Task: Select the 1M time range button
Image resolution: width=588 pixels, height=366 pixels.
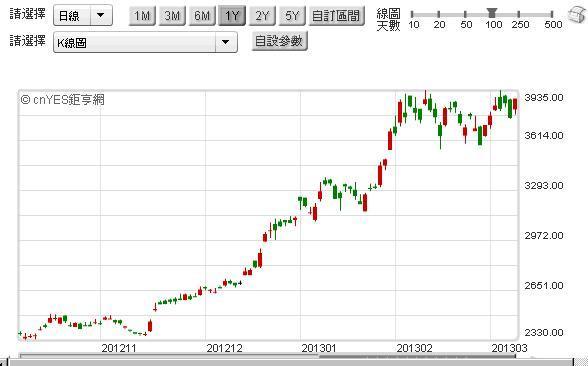Action: (x=142, y=16)
